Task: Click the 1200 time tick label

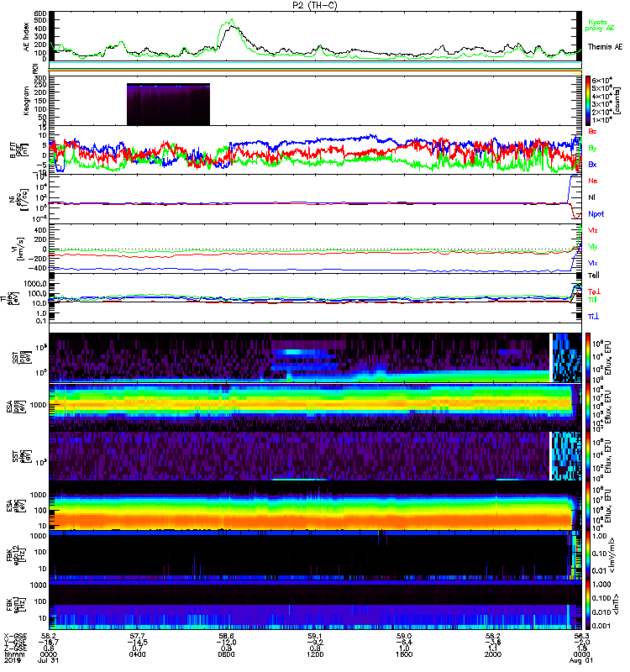Action: tap(316, 654)
